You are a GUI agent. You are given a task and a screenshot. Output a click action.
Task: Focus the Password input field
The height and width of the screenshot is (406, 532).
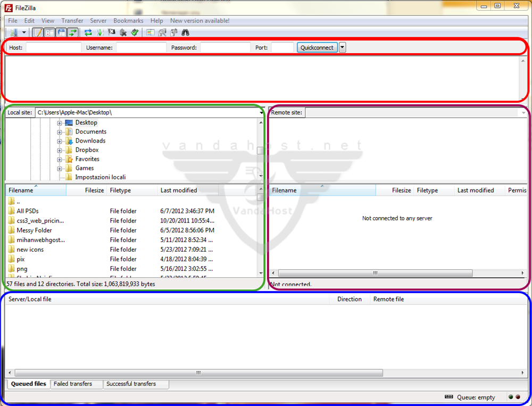tap(225, 47)
